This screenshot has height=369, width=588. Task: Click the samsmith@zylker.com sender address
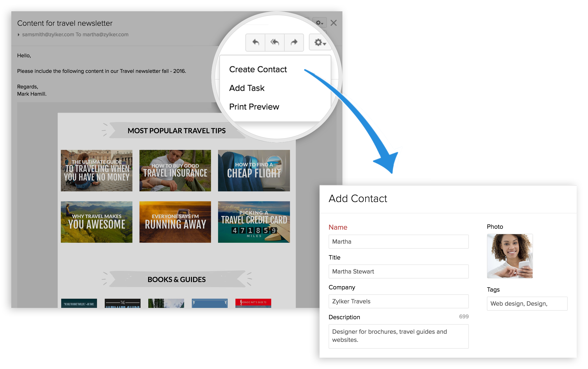48,35
